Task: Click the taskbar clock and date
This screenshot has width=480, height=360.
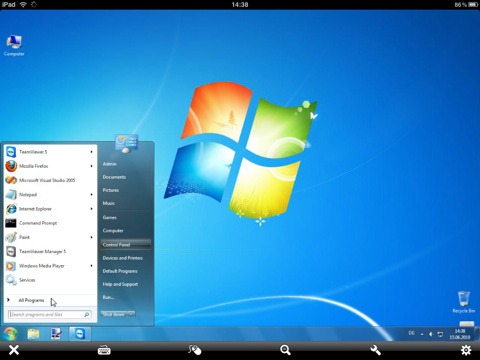Action: coord(460,334)
